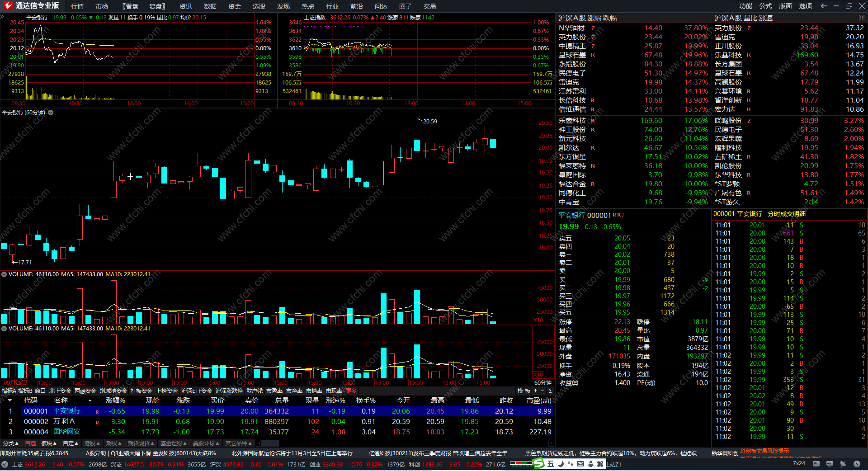Click the back arrow in title bar
Viewport: 868px width, 471px height.
(x=824, y=6)
